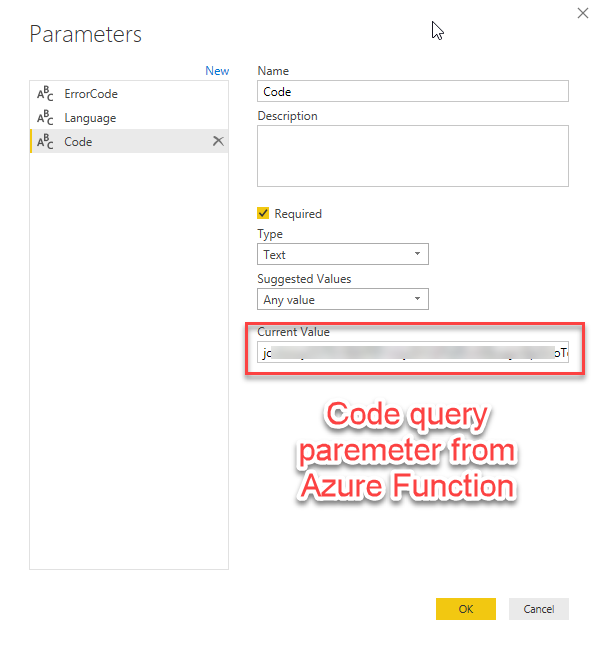Click the ABC text-type icon beside Language
The height and width of the screenshot is (649, 599).
click(x=45, y=118)
